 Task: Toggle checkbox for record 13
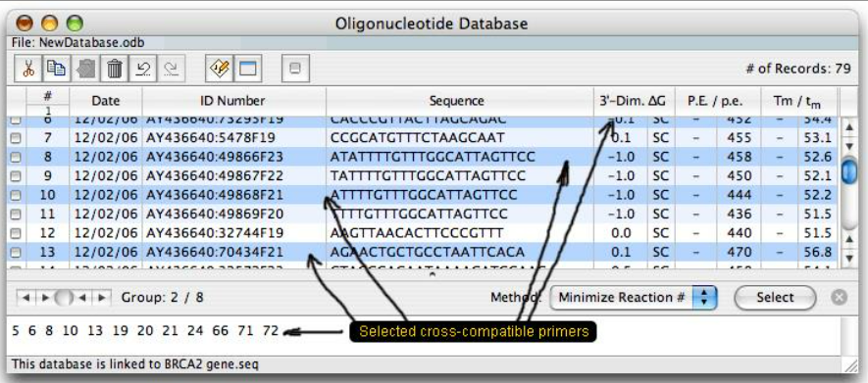tap(16, 253)
